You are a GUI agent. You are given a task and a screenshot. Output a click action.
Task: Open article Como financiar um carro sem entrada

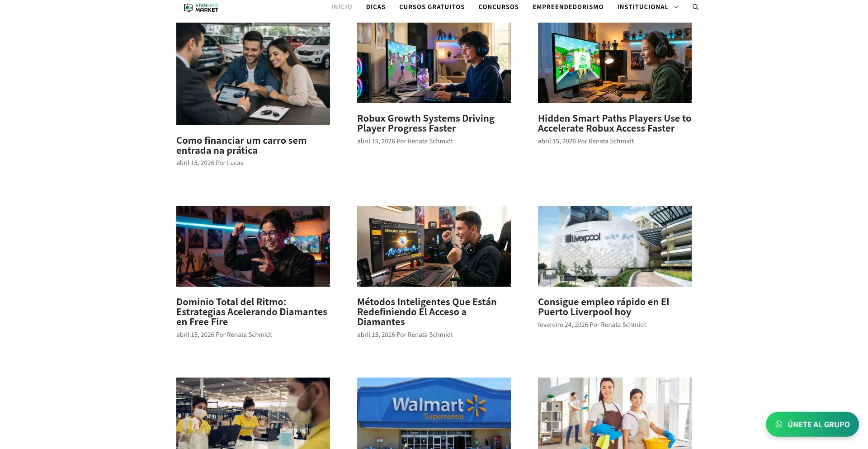pyautogui.click(x=241, y=146)
